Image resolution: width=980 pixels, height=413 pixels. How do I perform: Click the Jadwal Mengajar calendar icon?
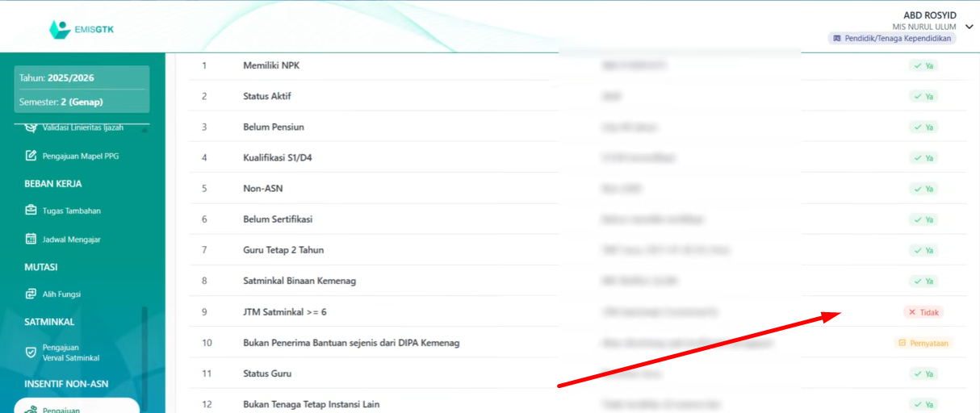pos(31,240)
